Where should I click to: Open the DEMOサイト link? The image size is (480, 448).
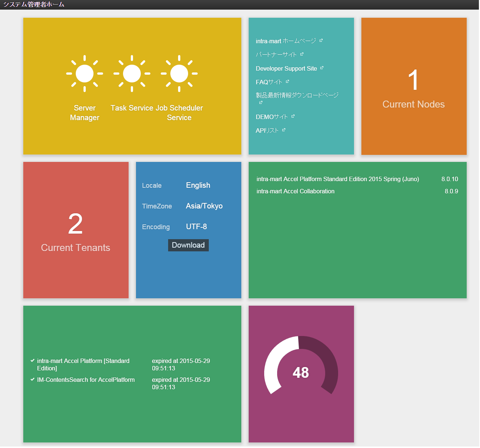[x=272, y=117]
